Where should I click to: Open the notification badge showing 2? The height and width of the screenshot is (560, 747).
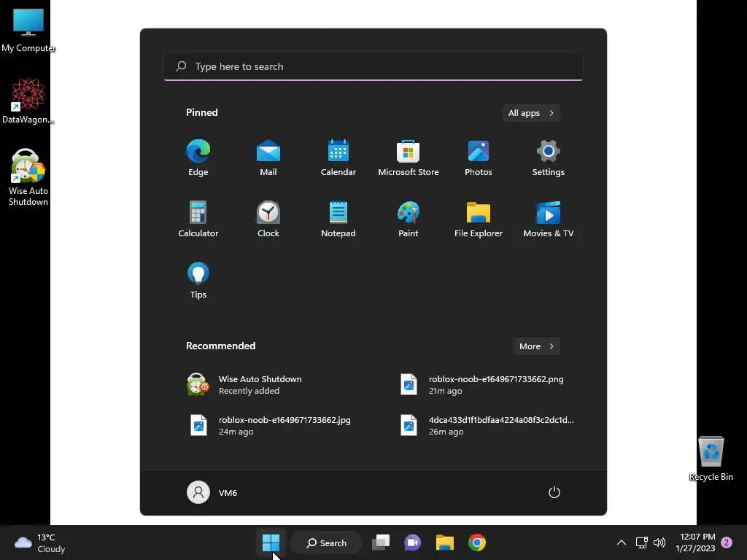pyautogui.click(x=727, y=542)
